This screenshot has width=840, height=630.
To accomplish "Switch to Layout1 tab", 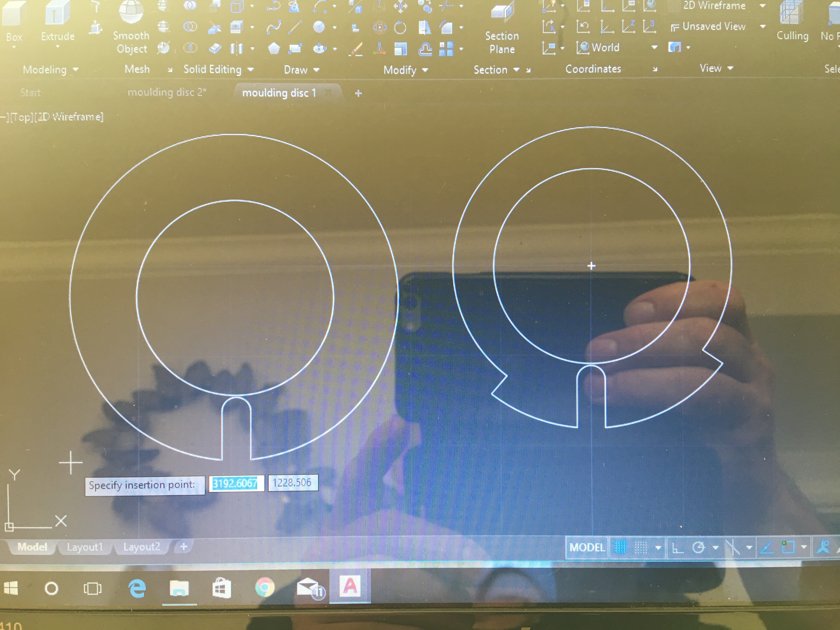I will pos(85,547).
